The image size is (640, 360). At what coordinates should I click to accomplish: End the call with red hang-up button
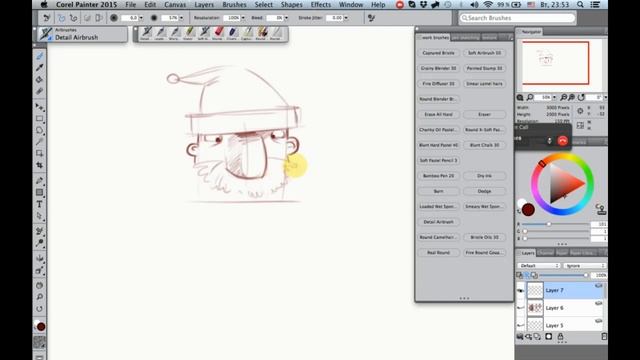coord(563,141)
